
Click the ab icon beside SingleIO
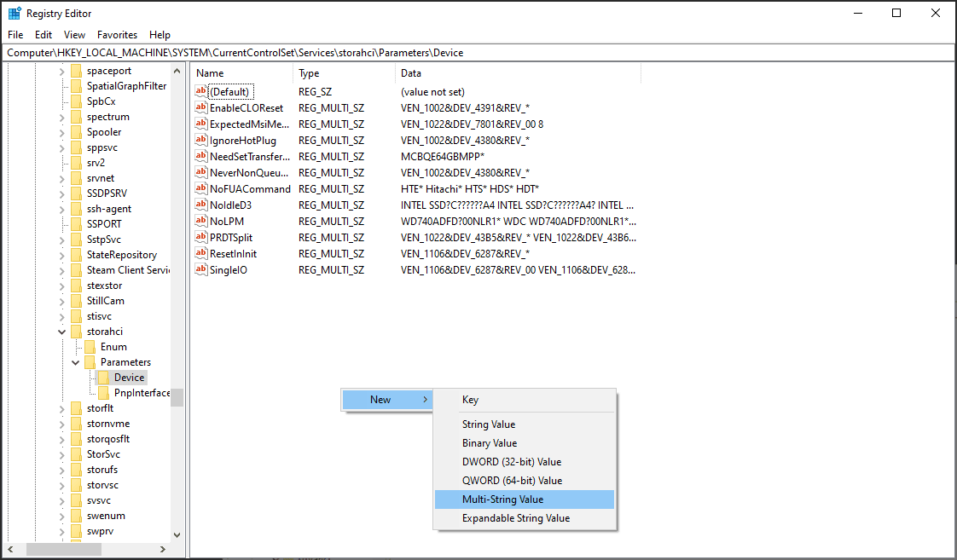200,269
